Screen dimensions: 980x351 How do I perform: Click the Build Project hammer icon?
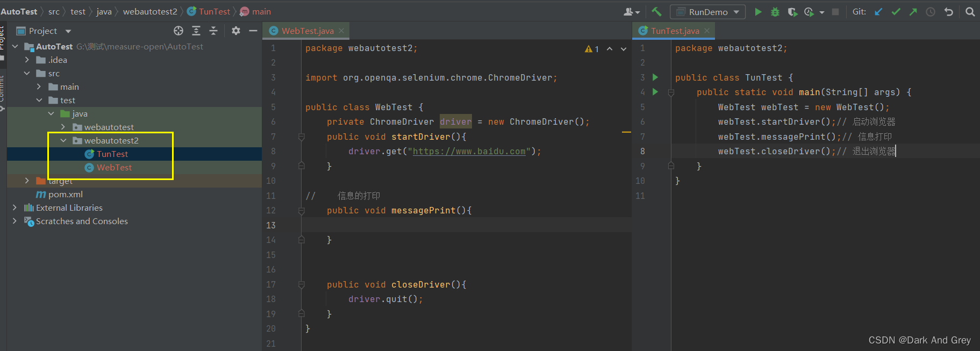[x=656, y=11]
